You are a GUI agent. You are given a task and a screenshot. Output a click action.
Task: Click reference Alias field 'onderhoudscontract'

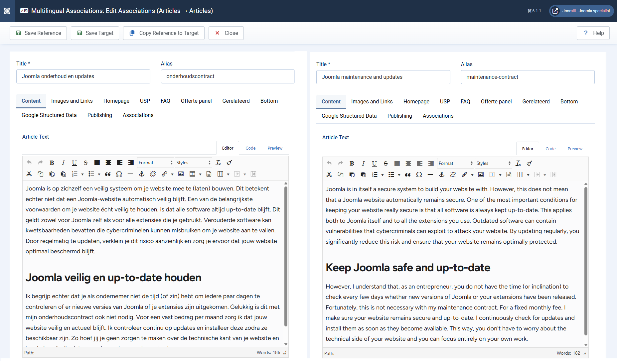coord(228,76)
